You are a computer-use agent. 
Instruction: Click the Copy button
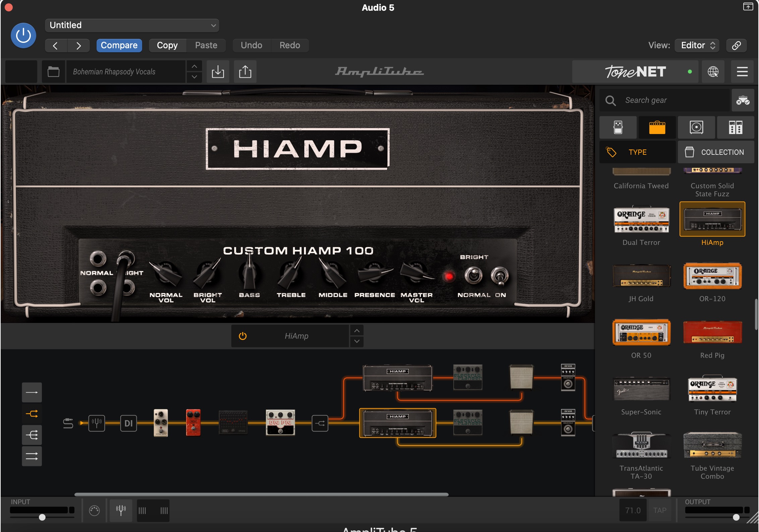(167, 46)
